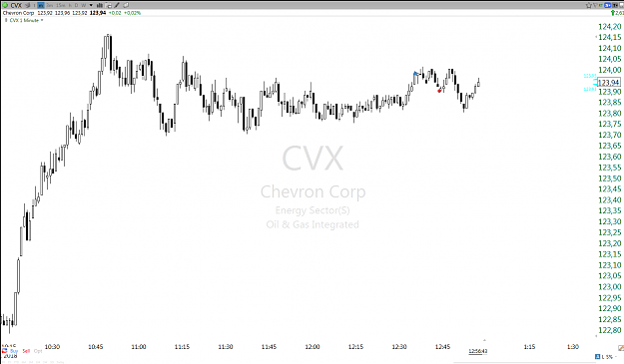Click the blue trade marker on chart

tap(415, 74)
